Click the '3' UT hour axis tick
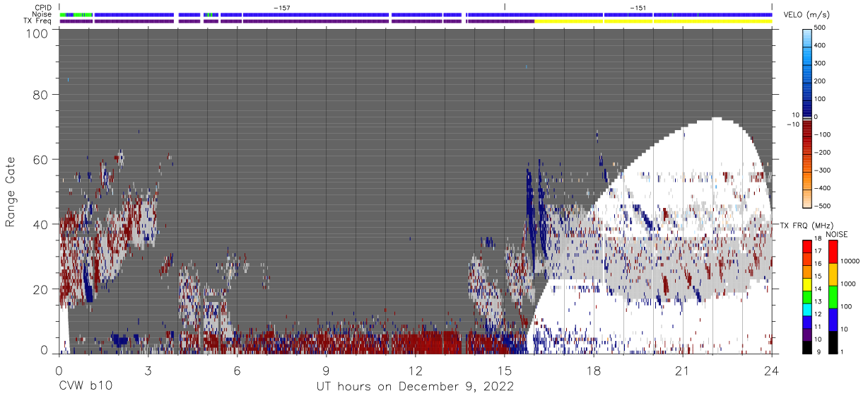This screenshot has height=401, width=868. point(148,370)
